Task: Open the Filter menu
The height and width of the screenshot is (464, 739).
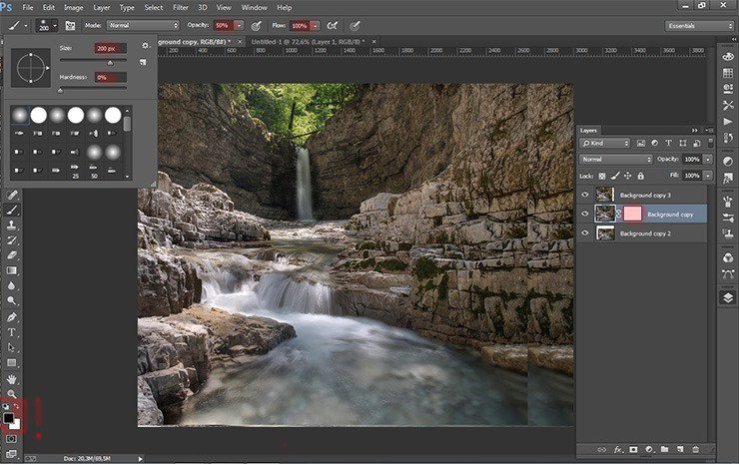Action: pos(183,7)
